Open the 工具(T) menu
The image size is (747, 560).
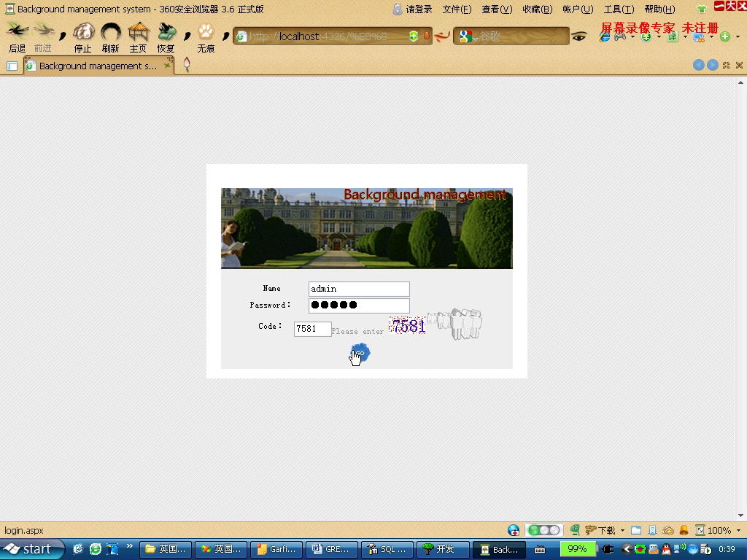pyautogui.click(x=619, y=9)
